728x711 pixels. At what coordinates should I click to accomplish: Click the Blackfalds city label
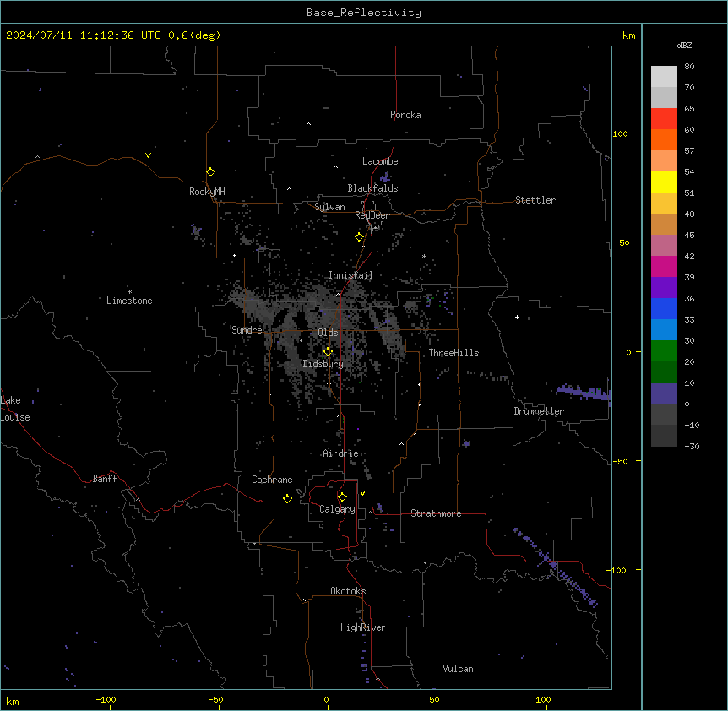coord(372,188)
